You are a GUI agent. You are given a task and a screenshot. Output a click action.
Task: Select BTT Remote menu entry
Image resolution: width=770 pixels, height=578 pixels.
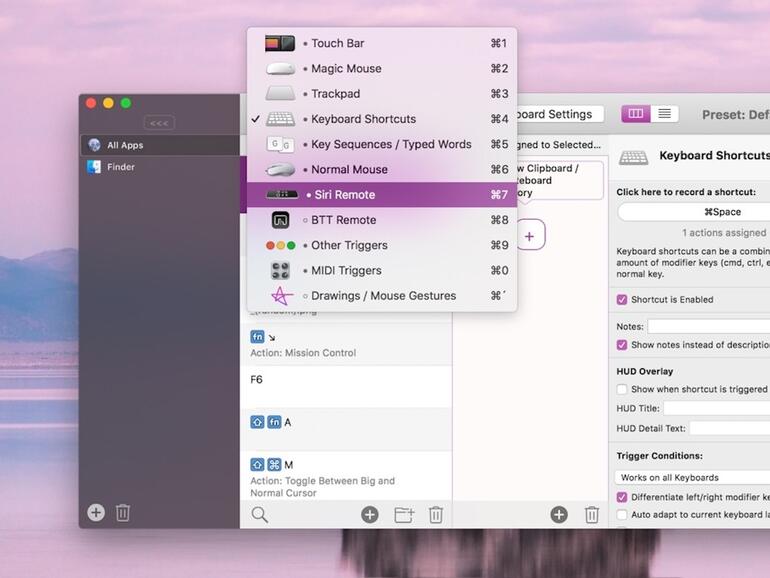(382, 220)
